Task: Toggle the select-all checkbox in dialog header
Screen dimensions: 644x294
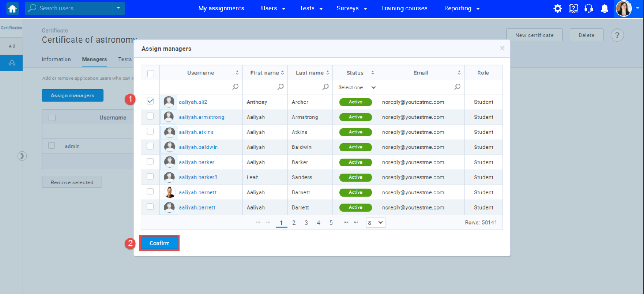Action: (x=151, y=73)
